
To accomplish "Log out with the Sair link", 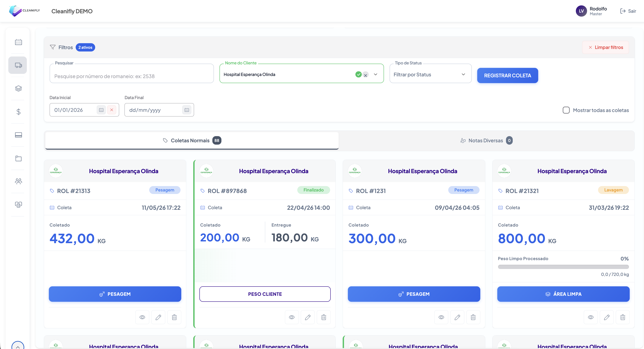I will (x=628, y=11).
